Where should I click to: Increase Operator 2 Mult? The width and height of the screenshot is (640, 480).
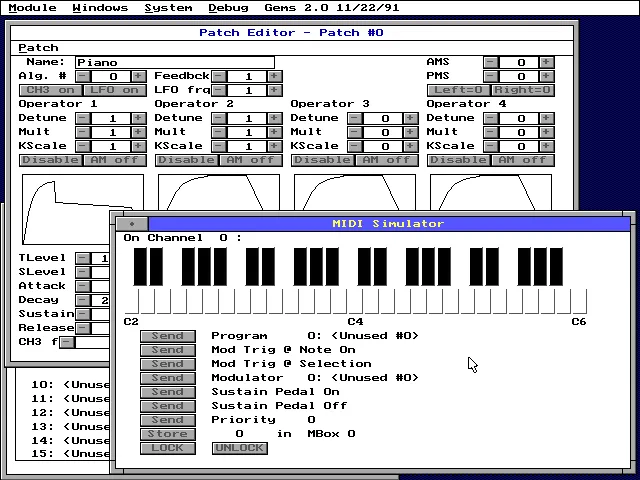[274, 132]
